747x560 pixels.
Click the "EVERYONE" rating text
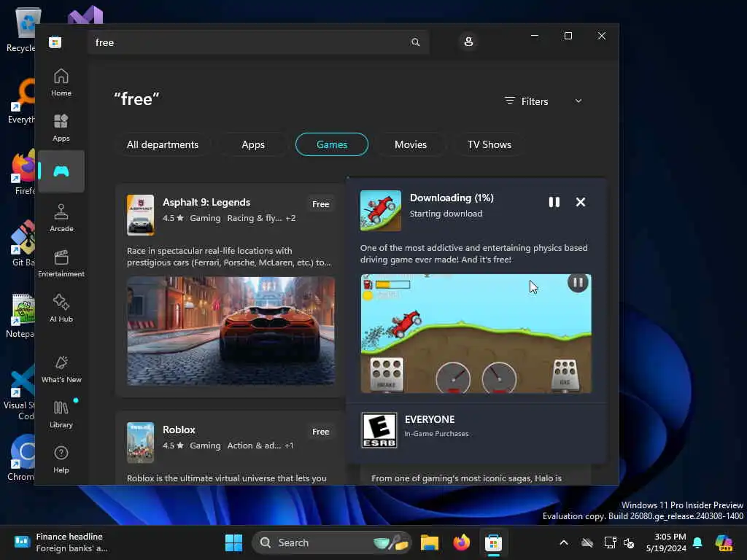point(430,419)
